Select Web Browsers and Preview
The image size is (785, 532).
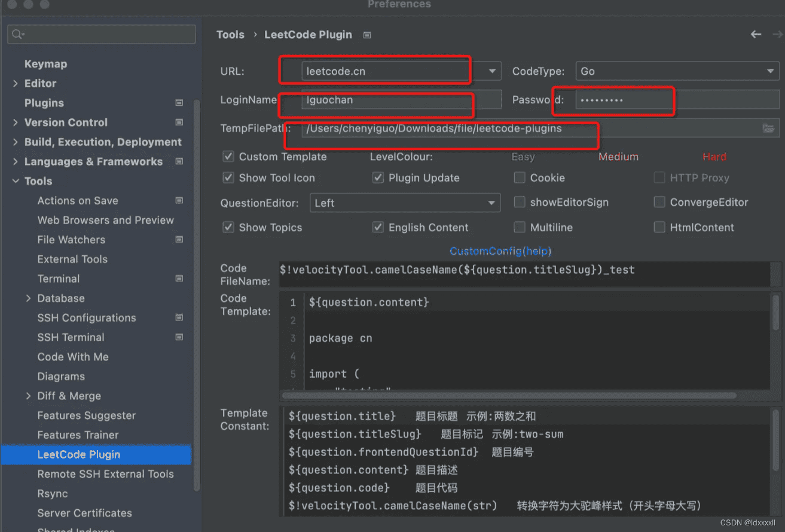(x=105, y=220)
